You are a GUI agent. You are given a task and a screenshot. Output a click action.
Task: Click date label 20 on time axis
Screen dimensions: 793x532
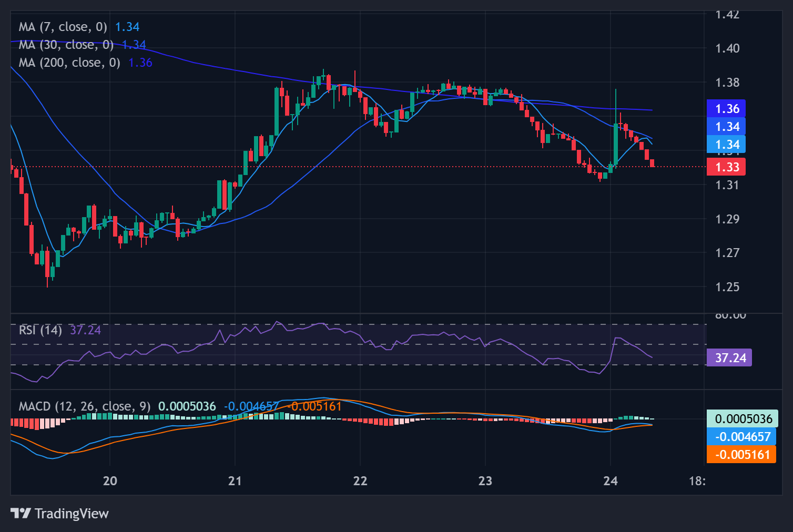pos(110,480)
